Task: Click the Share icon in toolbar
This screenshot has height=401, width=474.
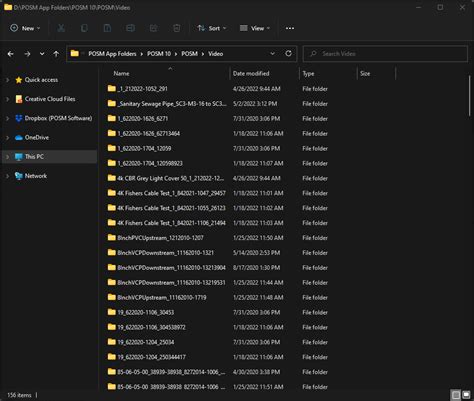Action: [154, 28]
